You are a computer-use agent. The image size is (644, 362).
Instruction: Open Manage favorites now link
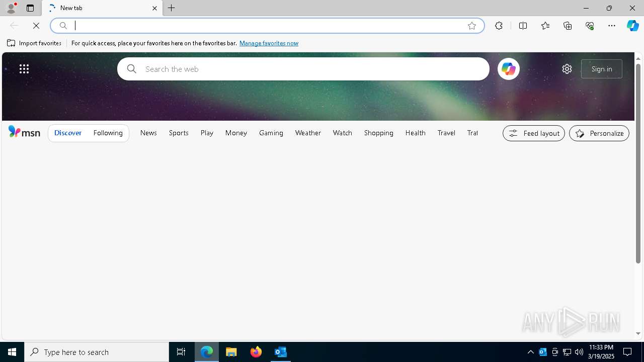269,43
